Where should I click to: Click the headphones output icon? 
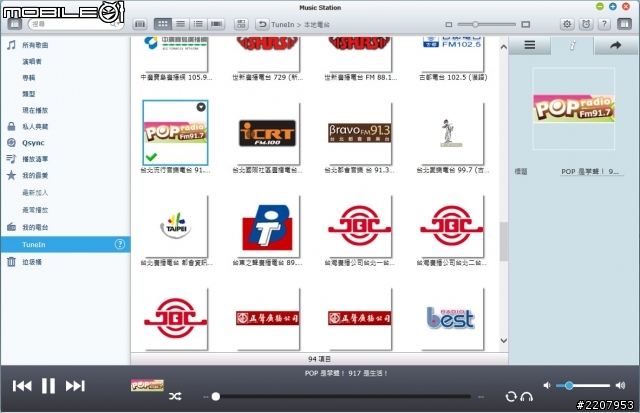(x=527, y=396)
